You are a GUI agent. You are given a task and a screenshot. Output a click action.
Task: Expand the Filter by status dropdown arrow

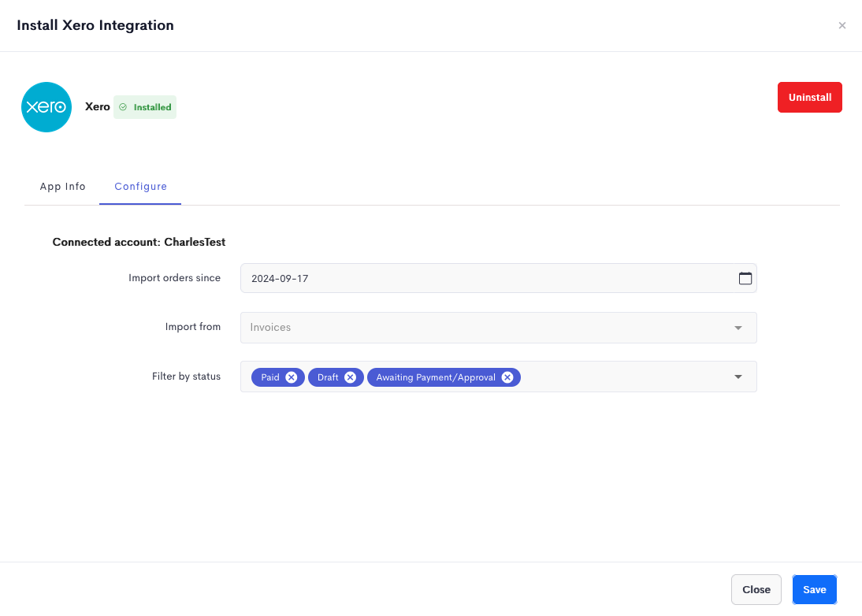[738, 377]
